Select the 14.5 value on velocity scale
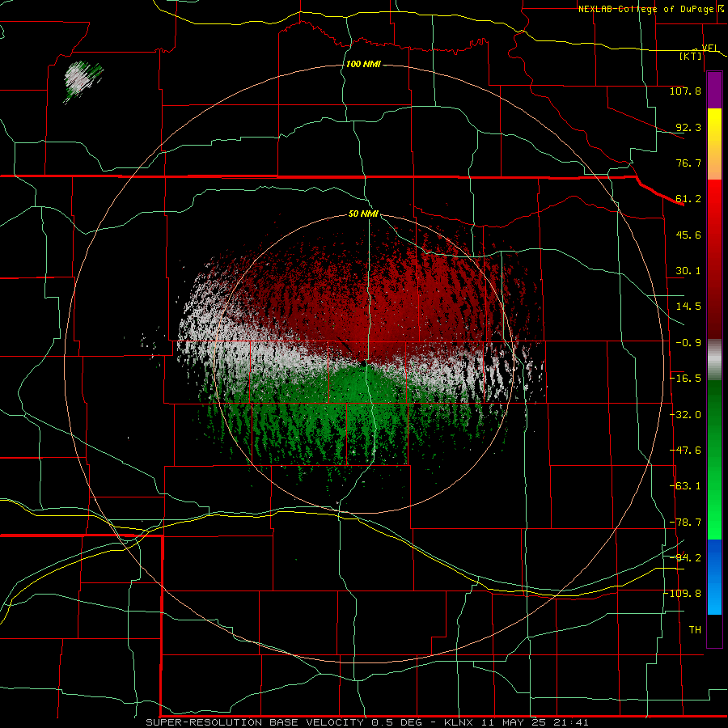 [x=688, y=307]
